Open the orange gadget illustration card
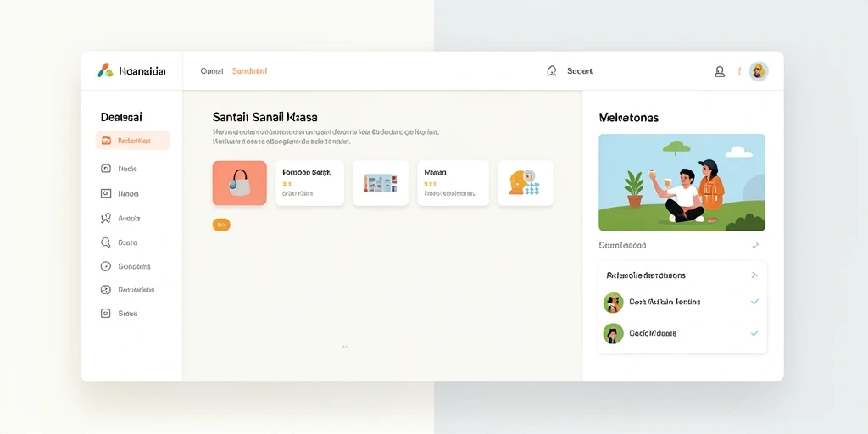 pos(526,183)
